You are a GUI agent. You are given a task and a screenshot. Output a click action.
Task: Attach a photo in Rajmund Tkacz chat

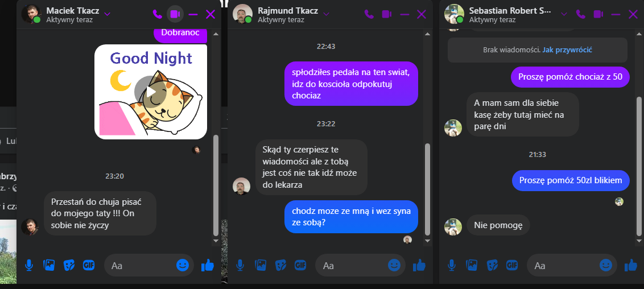(x=261, y=265)
